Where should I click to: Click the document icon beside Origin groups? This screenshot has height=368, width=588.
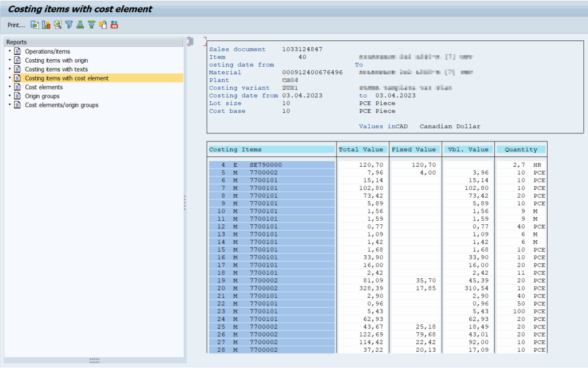coord(17,96)
